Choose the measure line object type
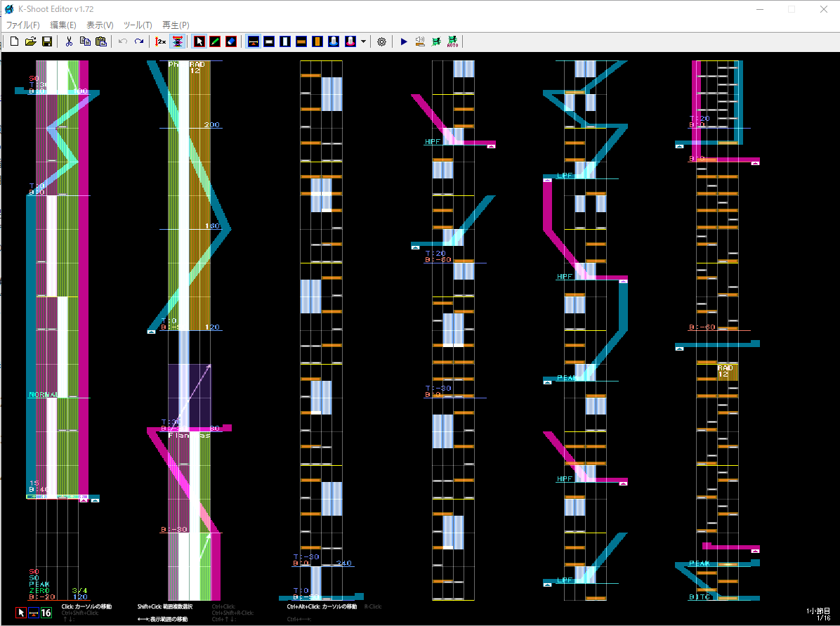840x626 pixels. point(253,41)
